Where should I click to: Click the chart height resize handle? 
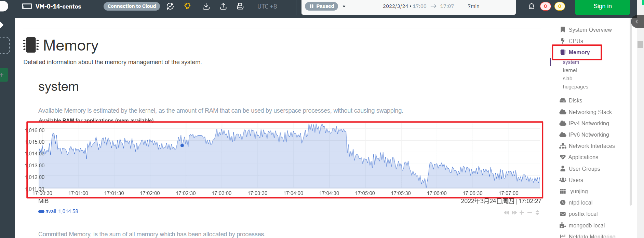[537, 213]
